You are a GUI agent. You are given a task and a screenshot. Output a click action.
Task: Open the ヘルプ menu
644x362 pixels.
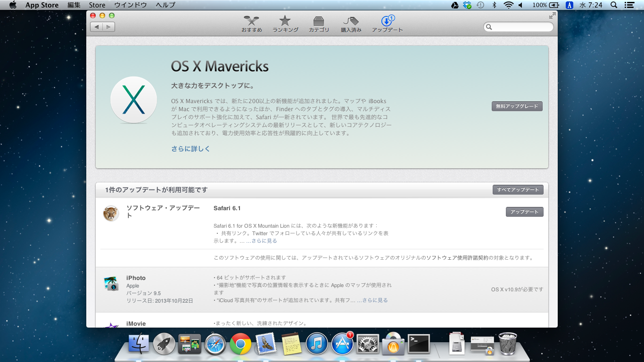pyautogui.click(x=165, y=5)
